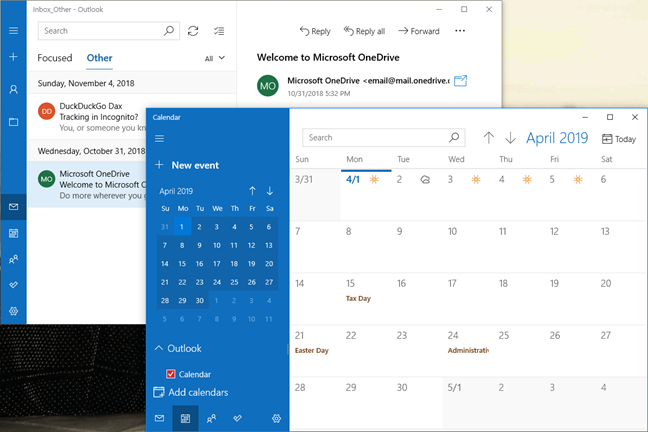Screen dimensions: 648x432
Task: Uncheck the Calendar checkbox under Outlook
Action: tap(170, 374)
